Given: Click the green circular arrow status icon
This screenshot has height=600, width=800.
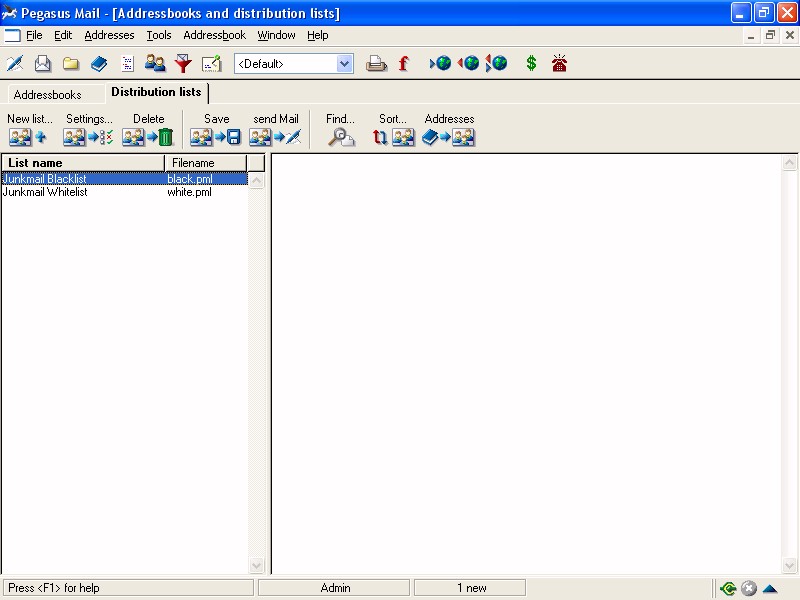Looking at the screenshot, I should tap(728, 588).
